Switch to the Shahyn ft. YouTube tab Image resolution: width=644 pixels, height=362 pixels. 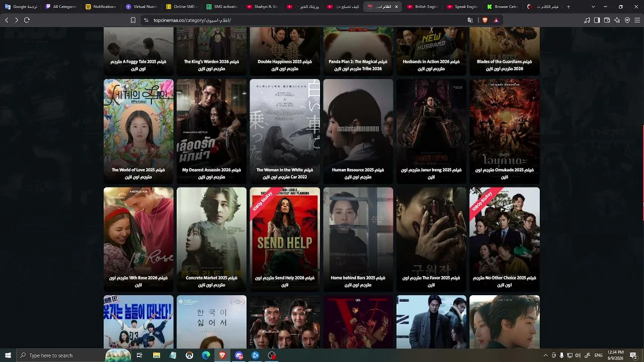(x=263, y=7)
